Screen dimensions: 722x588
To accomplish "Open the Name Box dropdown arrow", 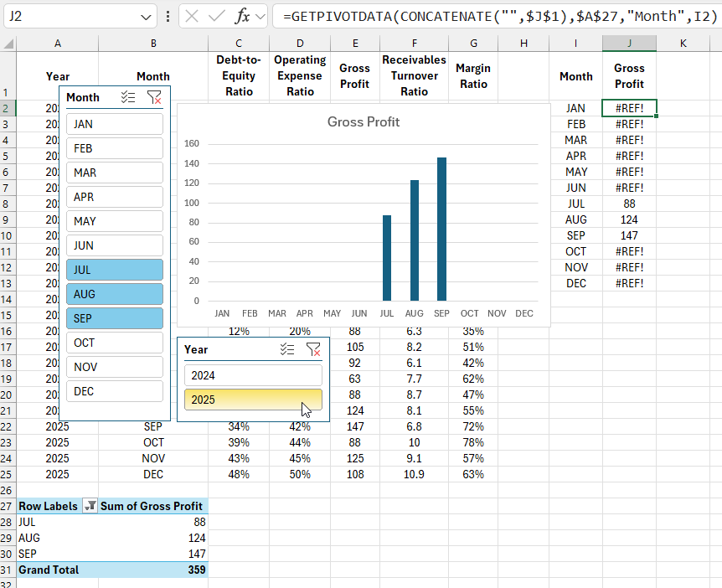I will click(145, 15).
